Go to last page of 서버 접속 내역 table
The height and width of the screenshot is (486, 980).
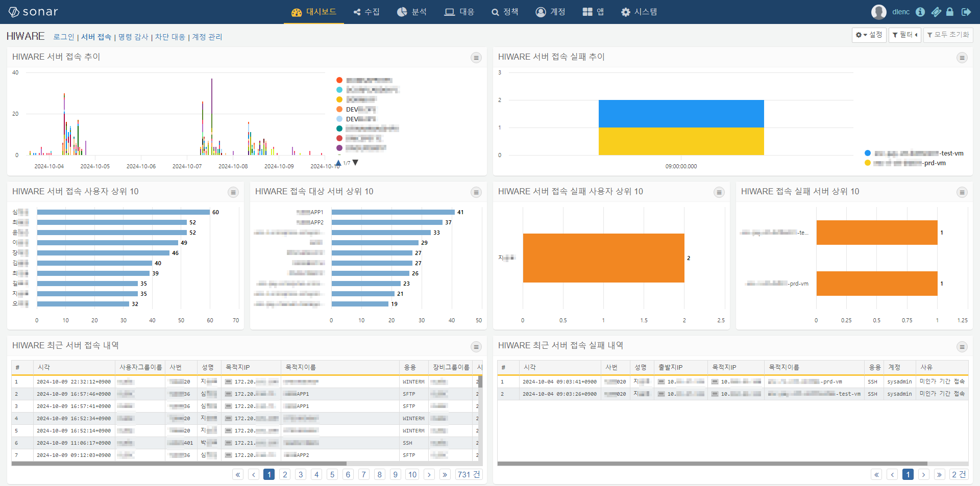[445, 474]
